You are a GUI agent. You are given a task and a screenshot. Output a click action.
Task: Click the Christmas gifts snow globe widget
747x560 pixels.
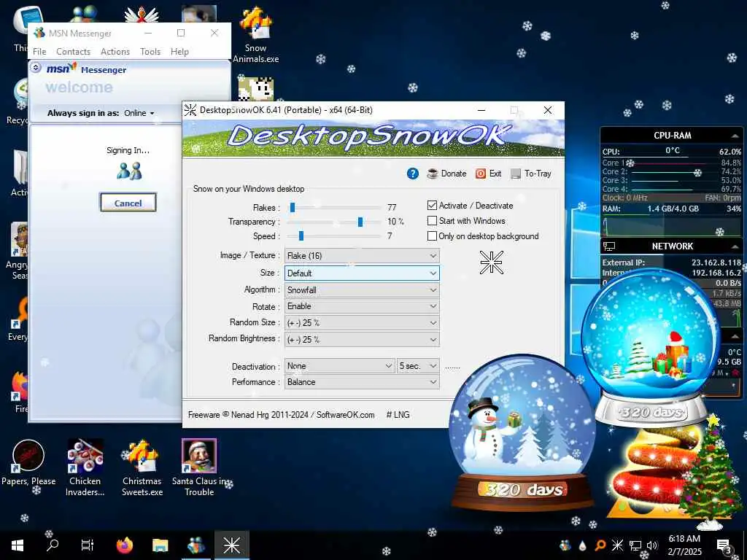pos(651,348)
